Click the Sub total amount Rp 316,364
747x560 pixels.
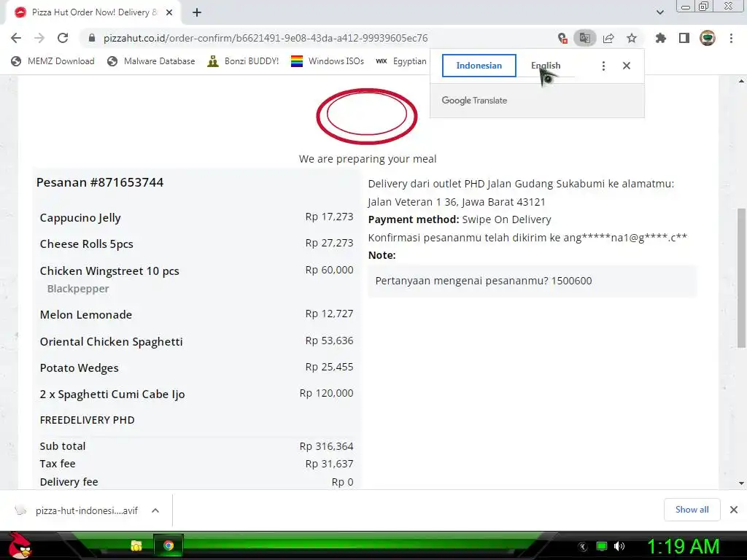(x=326, y=446)
